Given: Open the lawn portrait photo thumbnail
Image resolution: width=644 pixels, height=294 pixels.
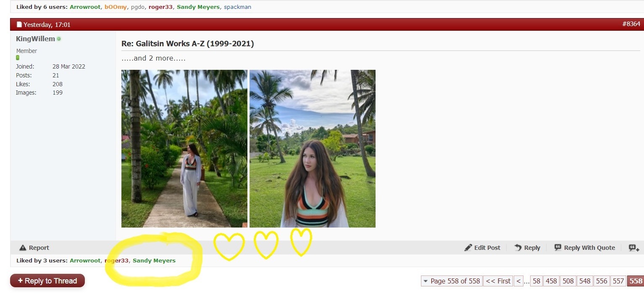Looking at the screenshot, I should [313, 148].
